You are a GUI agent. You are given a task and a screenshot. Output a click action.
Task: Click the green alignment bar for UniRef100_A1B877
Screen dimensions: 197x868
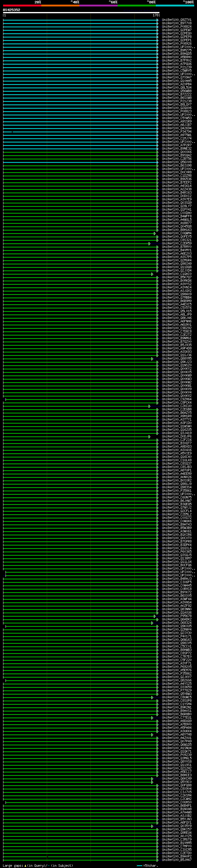(x=80, y=223)
